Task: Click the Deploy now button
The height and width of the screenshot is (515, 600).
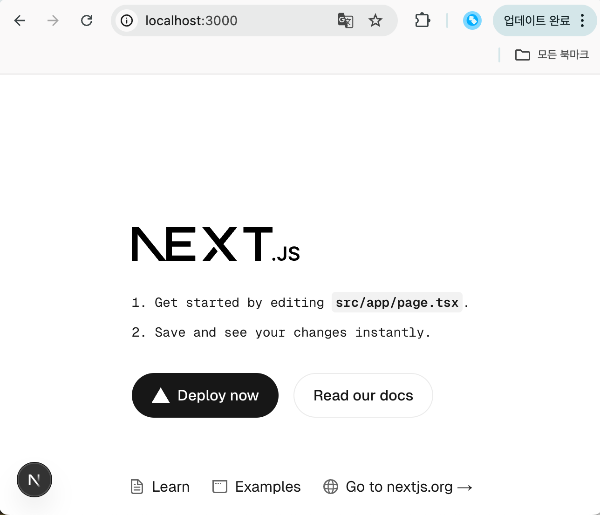Action: [205, 395]
